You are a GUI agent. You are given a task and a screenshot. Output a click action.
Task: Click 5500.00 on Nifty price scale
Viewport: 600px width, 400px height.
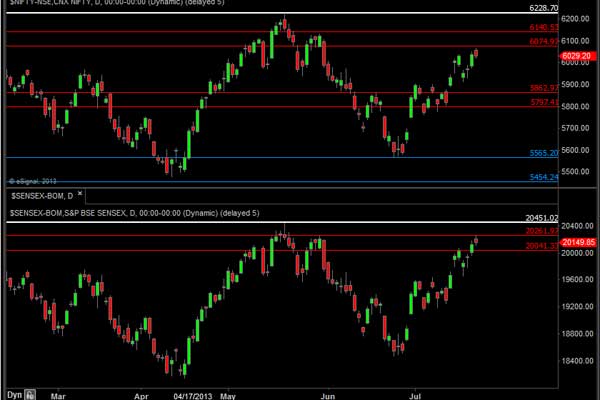(x=575, y=171)
